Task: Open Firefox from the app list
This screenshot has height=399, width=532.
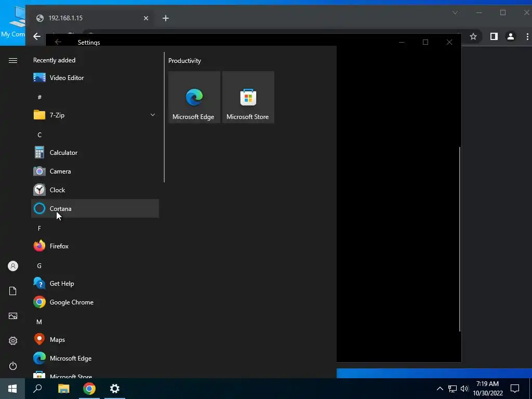Action: pos(95,246)
